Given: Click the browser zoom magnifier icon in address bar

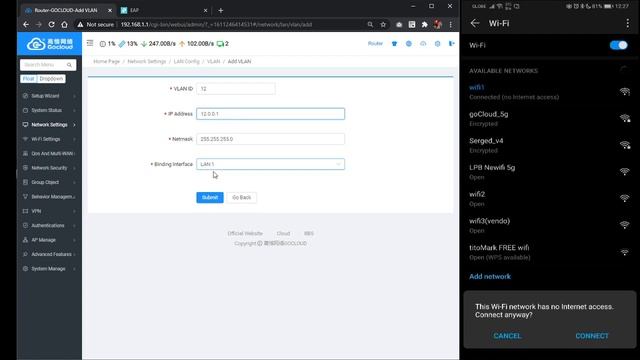Looking at the screenshot, I should 370,24.
